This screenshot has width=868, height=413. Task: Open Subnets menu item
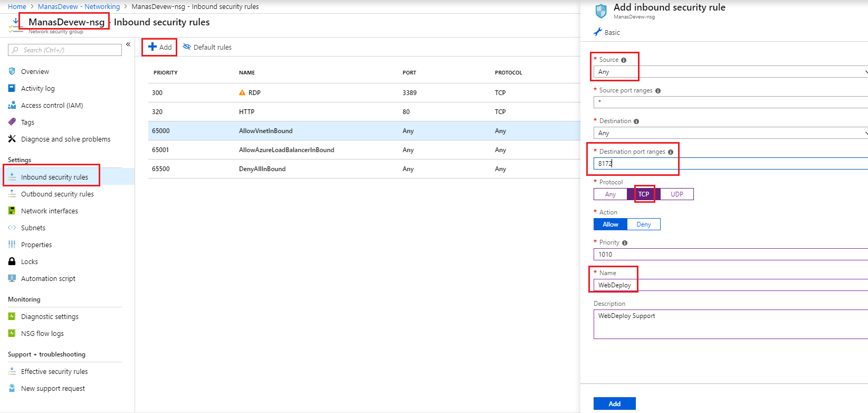33,228
